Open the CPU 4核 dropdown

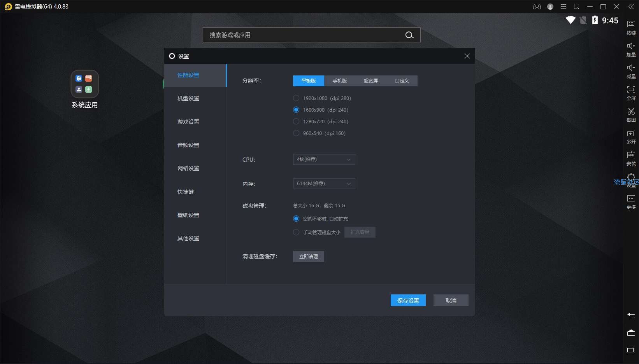pyautogui.click(x=324, y=159)
